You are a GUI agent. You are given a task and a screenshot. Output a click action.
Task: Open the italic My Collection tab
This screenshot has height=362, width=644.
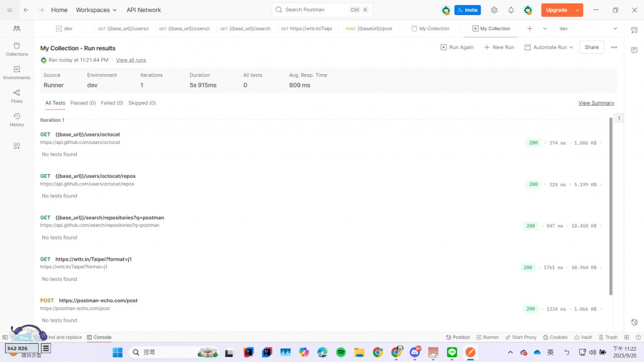click(430, 28)
